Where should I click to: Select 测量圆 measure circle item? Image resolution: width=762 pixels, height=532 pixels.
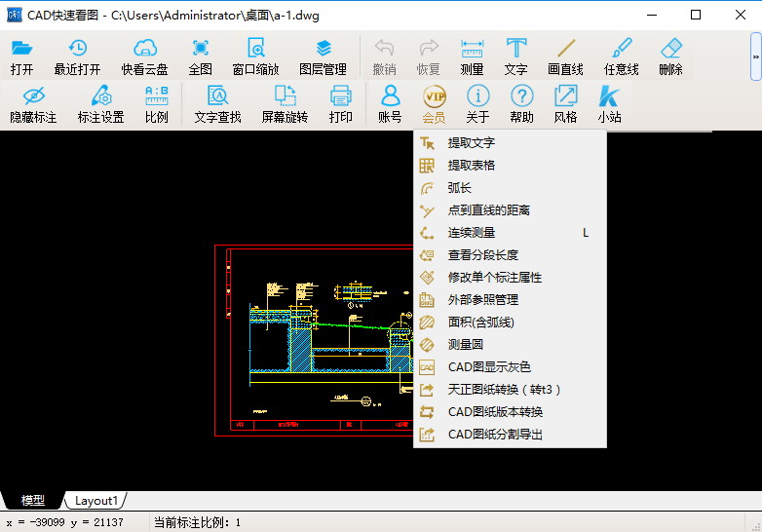[510, 345]
